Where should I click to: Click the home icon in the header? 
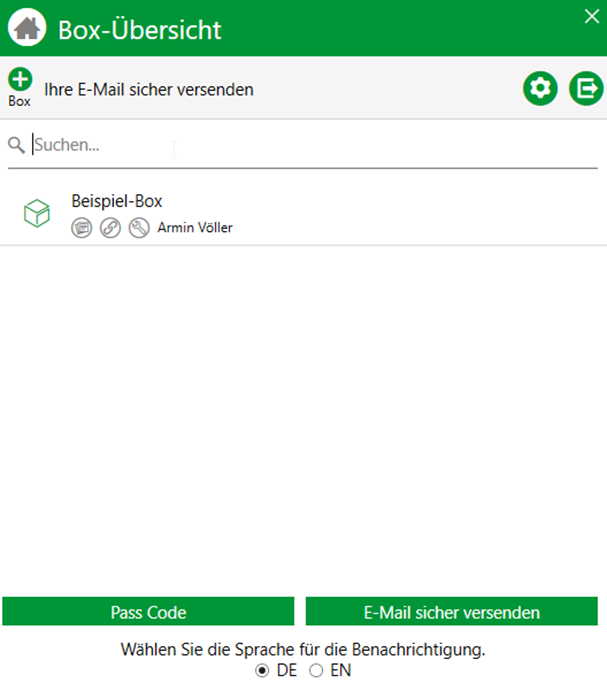(x=27, y=27)
